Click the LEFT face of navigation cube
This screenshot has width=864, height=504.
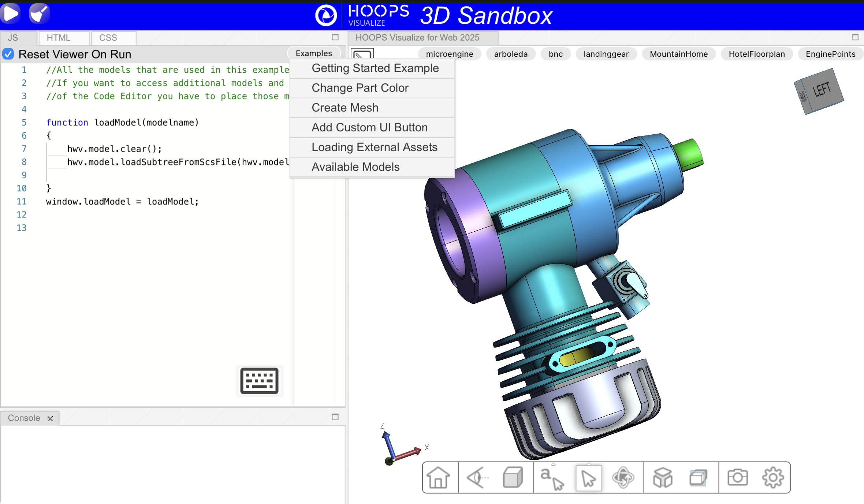click(x=822, y=89)
